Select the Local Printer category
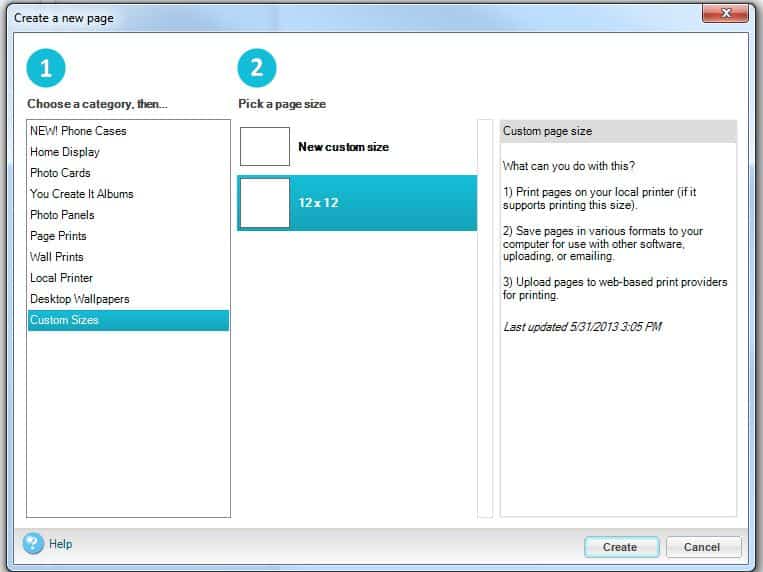The width and height of the screenshot is (763, 572). [128, 278]
